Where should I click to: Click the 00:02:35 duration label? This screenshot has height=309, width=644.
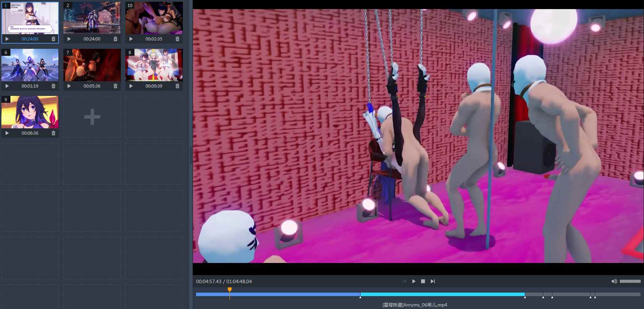coord(154,39)
